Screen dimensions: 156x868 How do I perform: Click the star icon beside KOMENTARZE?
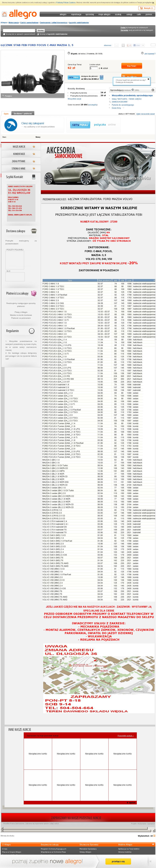[x=34, y=154]
